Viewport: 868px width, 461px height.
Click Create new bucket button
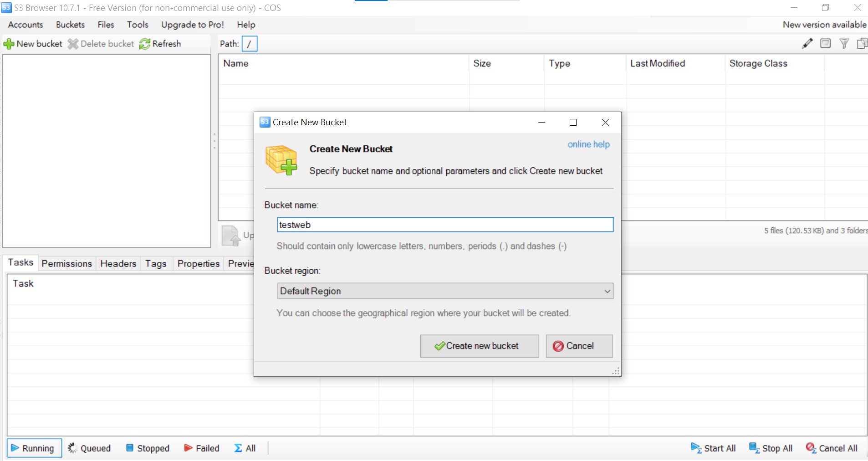click(479, 346)
